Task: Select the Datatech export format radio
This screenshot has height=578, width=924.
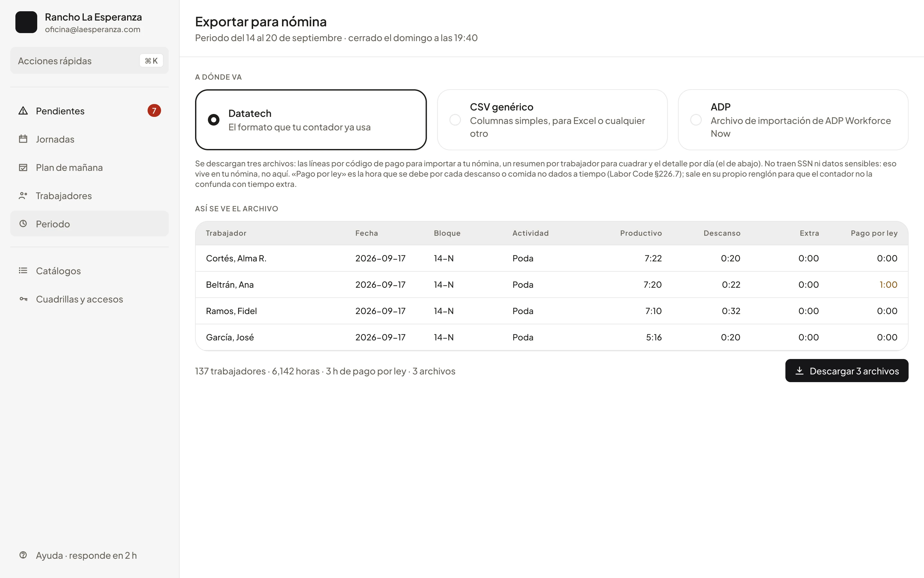Action: (x=213, y=120)
